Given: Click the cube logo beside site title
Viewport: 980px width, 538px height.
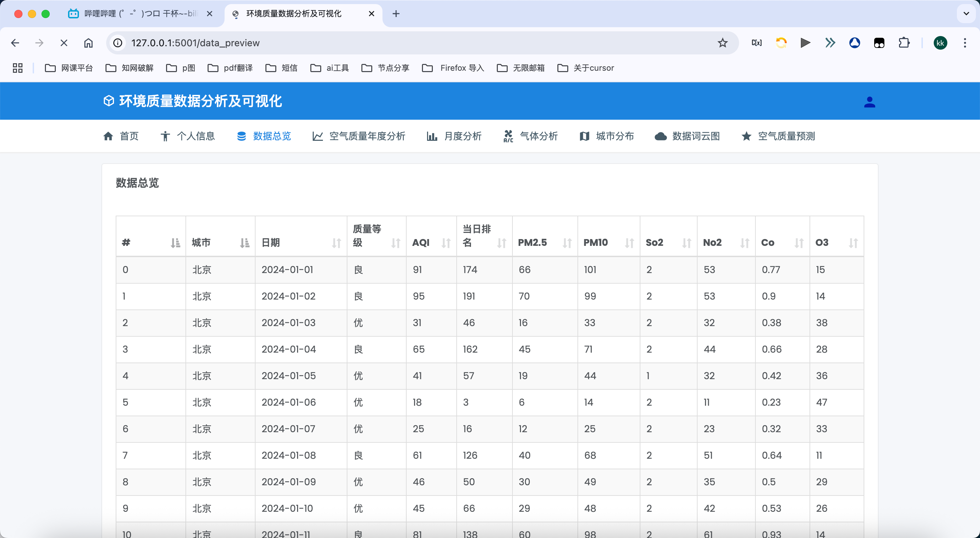Looking at the screenshot, I should (x=109, y=101).
